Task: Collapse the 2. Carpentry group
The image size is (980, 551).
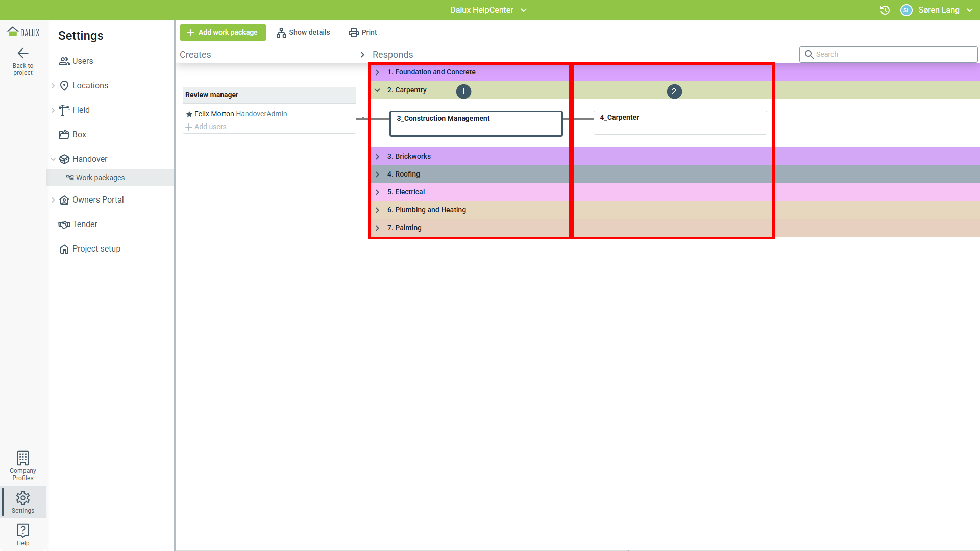Action: coord(377,90)
